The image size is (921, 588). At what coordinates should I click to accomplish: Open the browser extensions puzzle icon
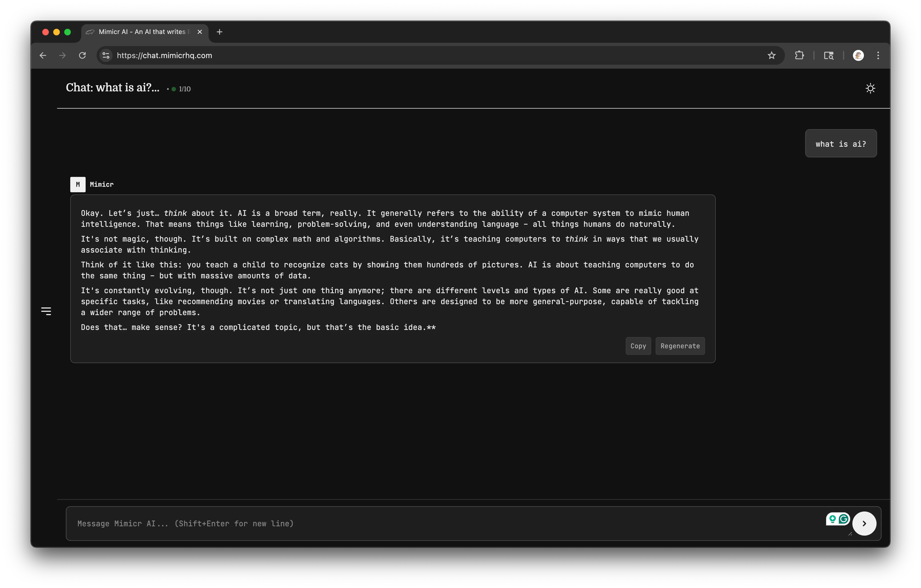click(799, 55)
